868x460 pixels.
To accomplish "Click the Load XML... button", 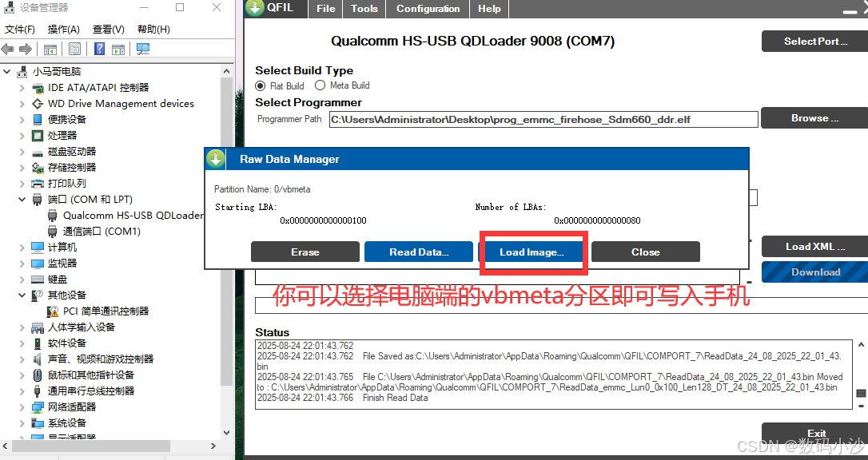I will (815, 247).
